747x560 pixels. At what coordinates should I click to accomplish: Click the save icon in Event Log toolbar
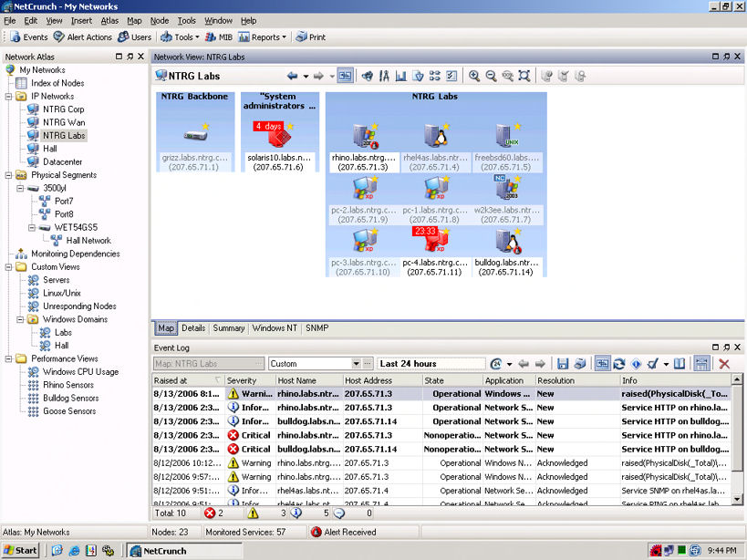pos(563,364)
